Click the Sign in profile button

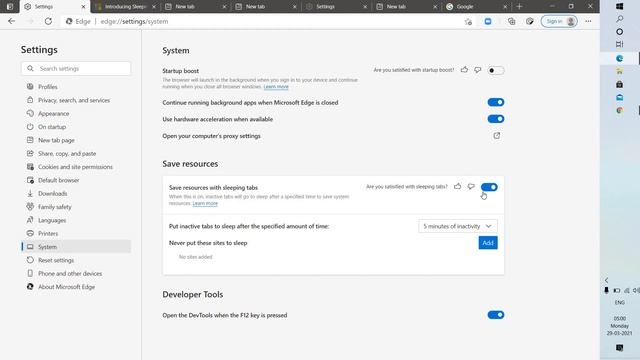pyautogui.click(x=559, y=21)
